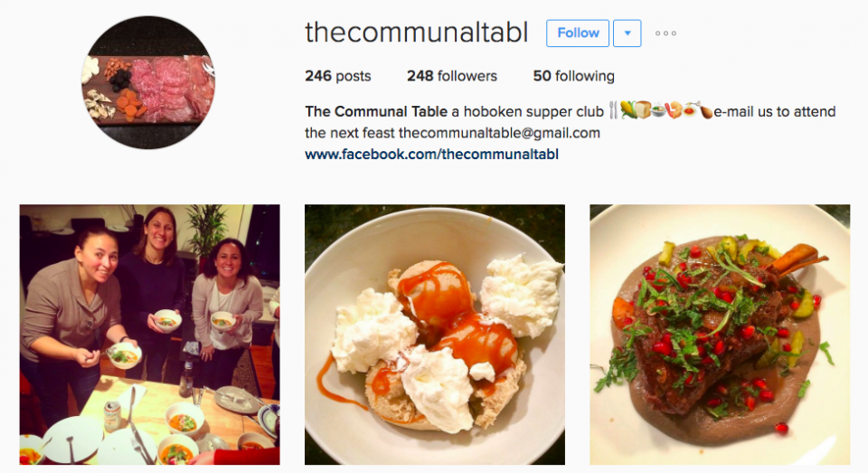Click the Follow button

(x=578, y=33)
